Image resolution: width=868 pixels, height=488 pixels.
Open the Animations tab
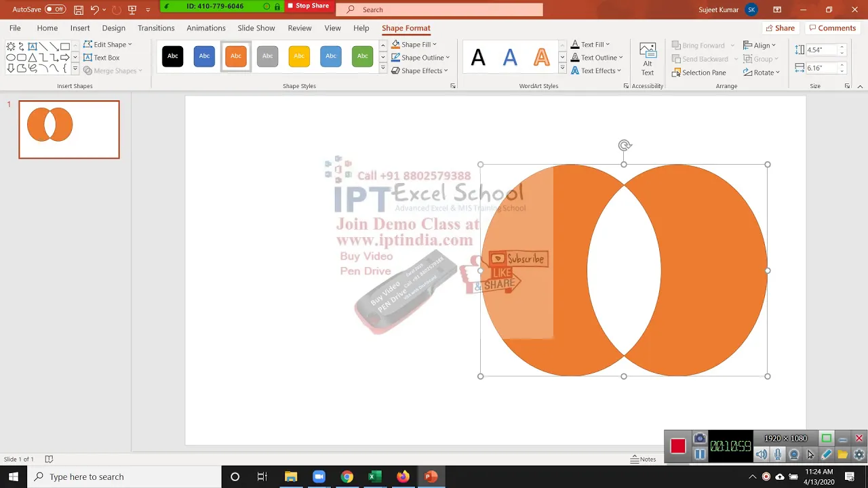[x=206, y=28]
